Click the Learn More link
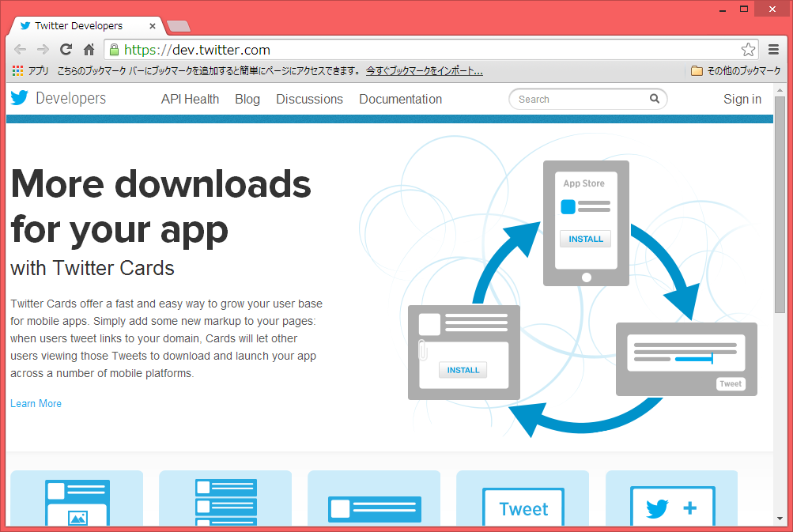 pos(36,404)
